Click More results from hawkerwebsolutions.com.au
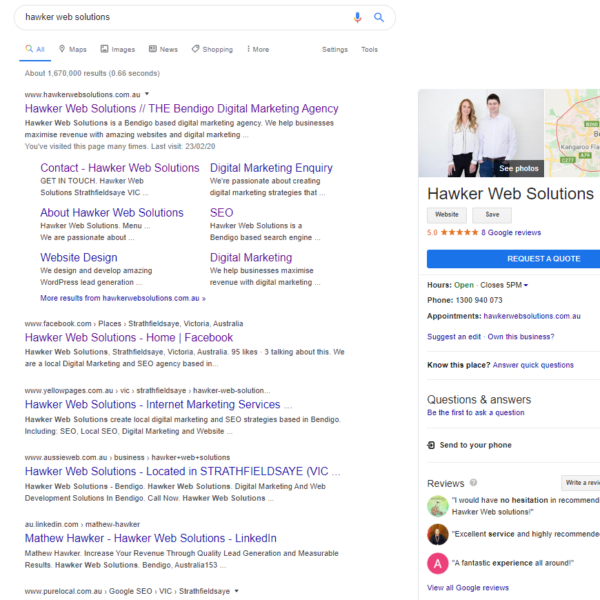The height and width of the screenshot is (600, 600). point(123,298)
